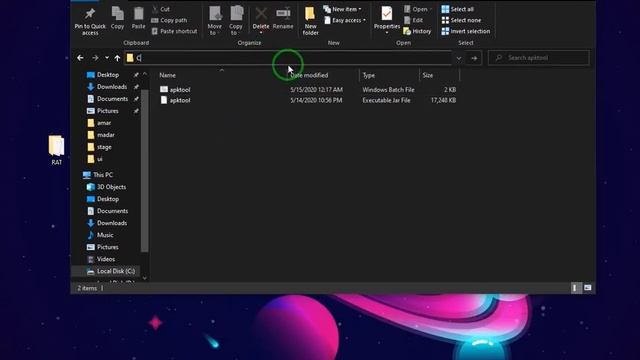Click Invert selection
The height and width of the screenshot is (360, 640).
(x=466, y=31)
